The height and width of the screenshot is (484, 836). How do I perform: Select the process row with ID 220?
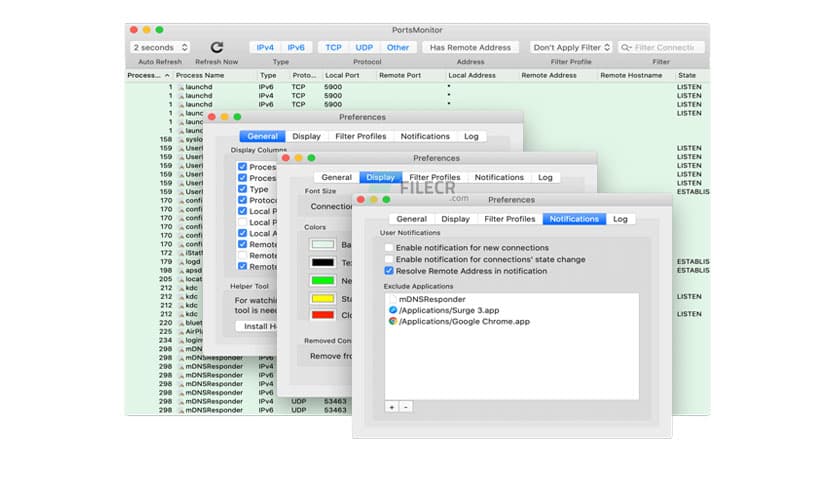click(165, 322)
